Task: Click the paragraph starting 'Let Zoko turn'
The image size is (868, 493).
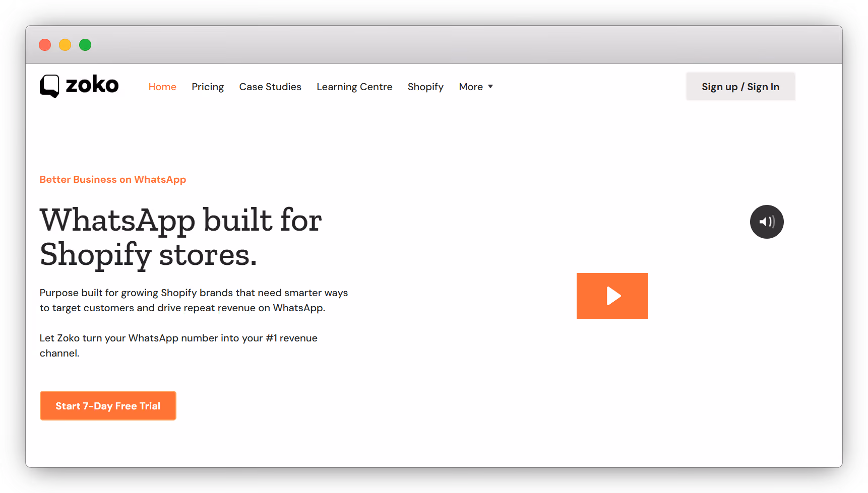Action: pos(178,345)
